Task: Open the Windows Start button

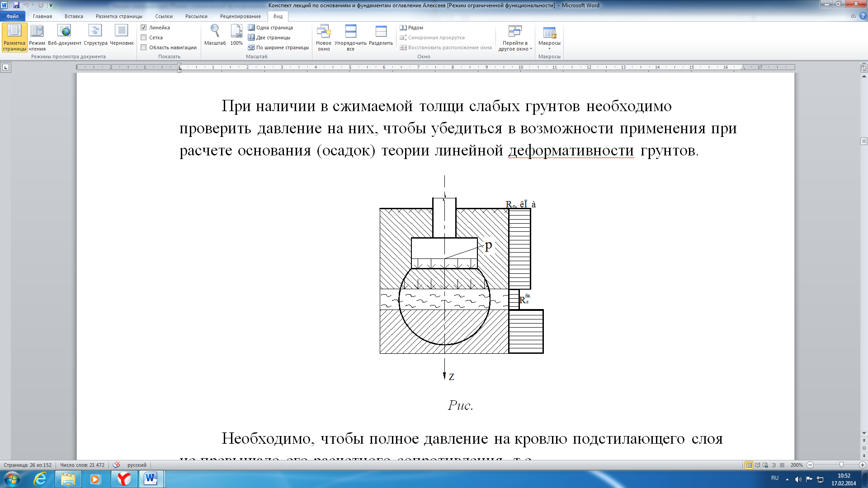Action: click(x=12, y=479)
